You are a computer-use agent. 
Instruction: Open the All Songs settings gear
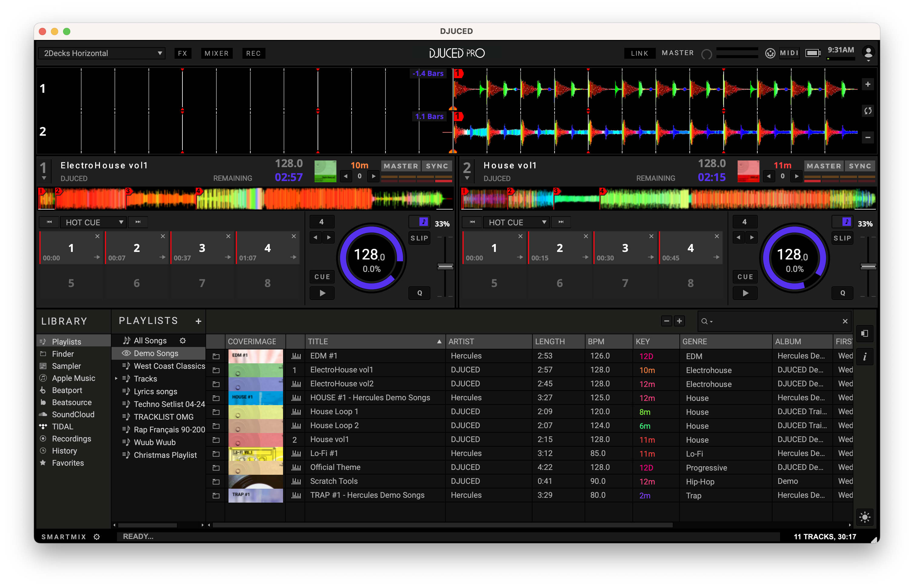coord(183,340)
